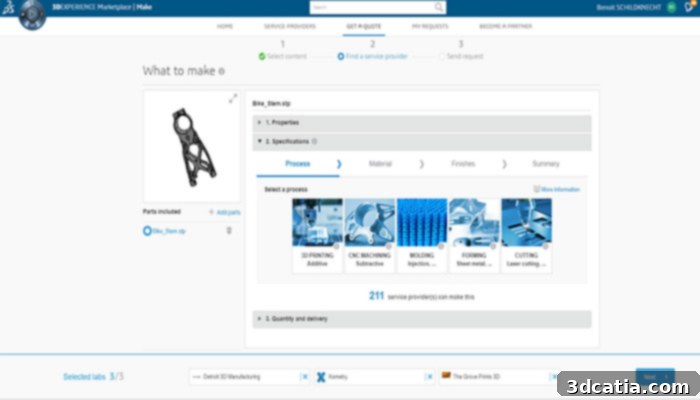Remove Xometry from selected labs
The image size is (700, 400).
point(429,377)
